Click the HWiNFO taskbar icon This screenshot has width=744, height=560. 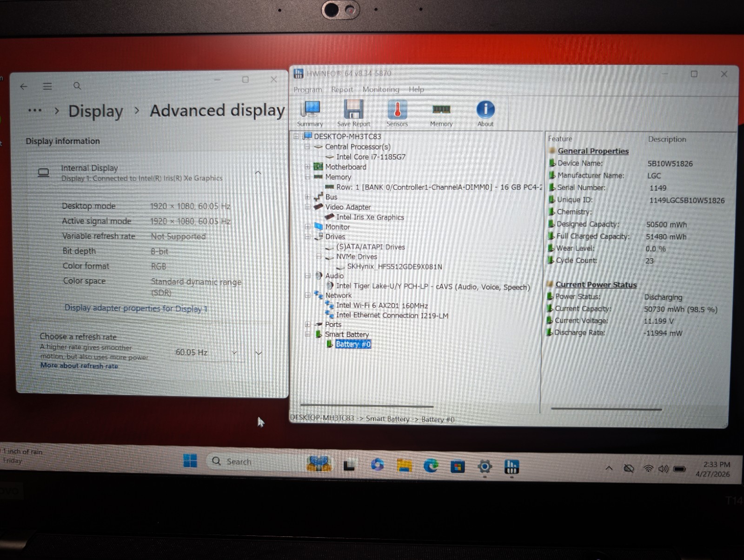[x=511, y=467]
